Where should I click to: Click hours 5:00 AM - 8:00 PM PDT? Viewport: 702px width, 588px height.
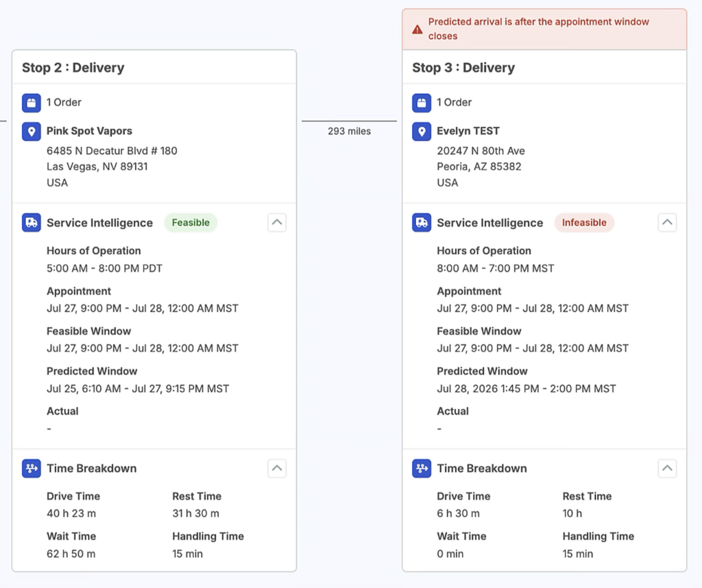[104, 269]
